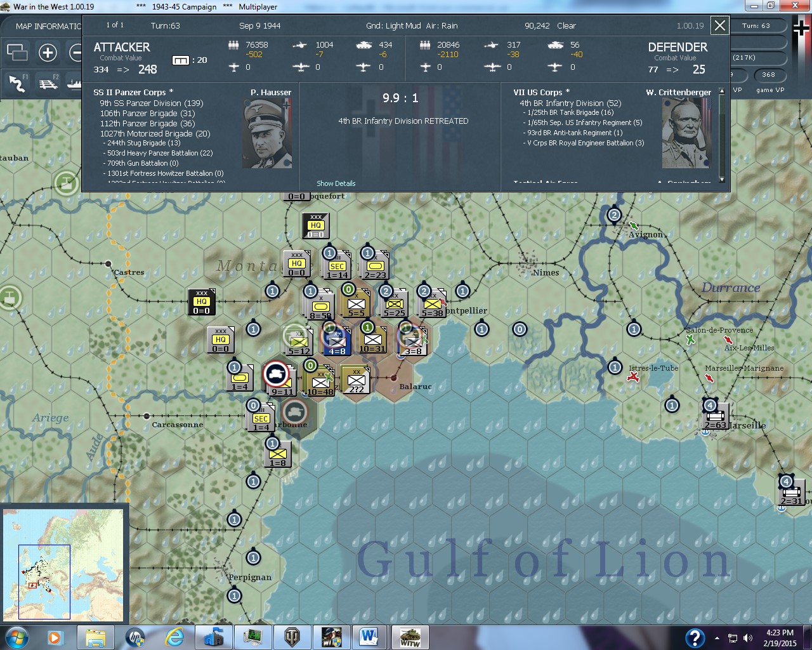Click Istres-le-Tube red airbase icon

pos(633,377)
